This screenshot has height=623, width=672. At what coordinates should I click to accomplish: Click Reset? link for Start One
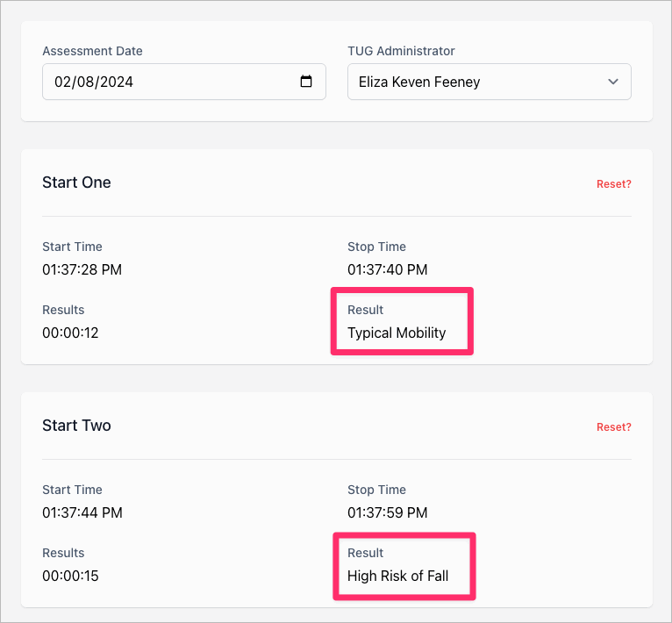[613, 184]
